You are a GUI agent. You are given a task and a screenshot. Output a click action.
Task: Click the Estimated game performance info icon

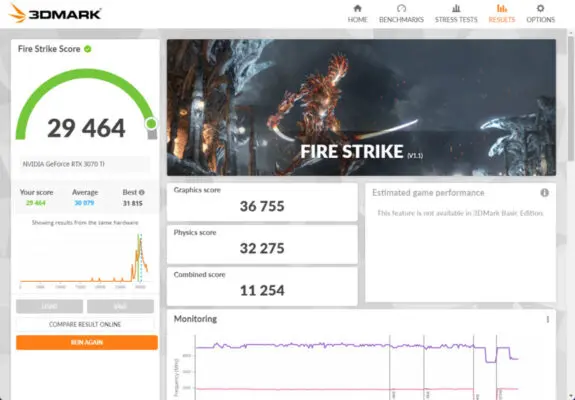[545, 192]
